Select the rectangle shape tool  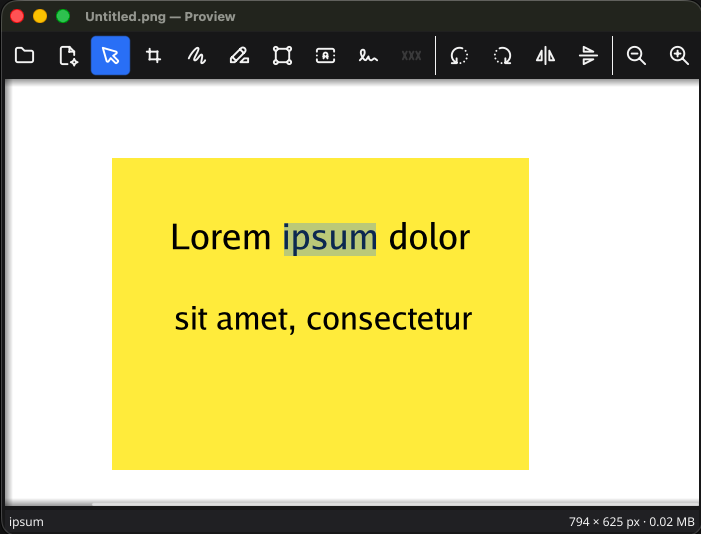(x=283, y=56)
